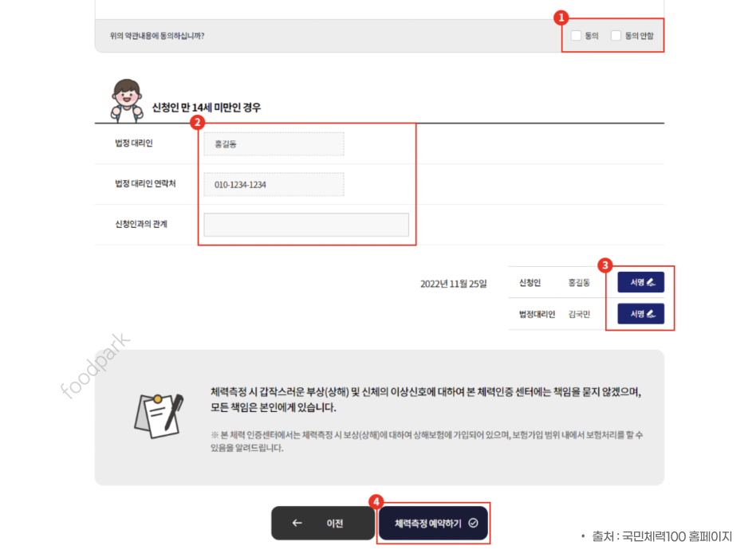The height and width of the screenshot is (557, 756).
Task: Check the 동의 안함 disagreement checkbox
Action: tap(616, 35)
